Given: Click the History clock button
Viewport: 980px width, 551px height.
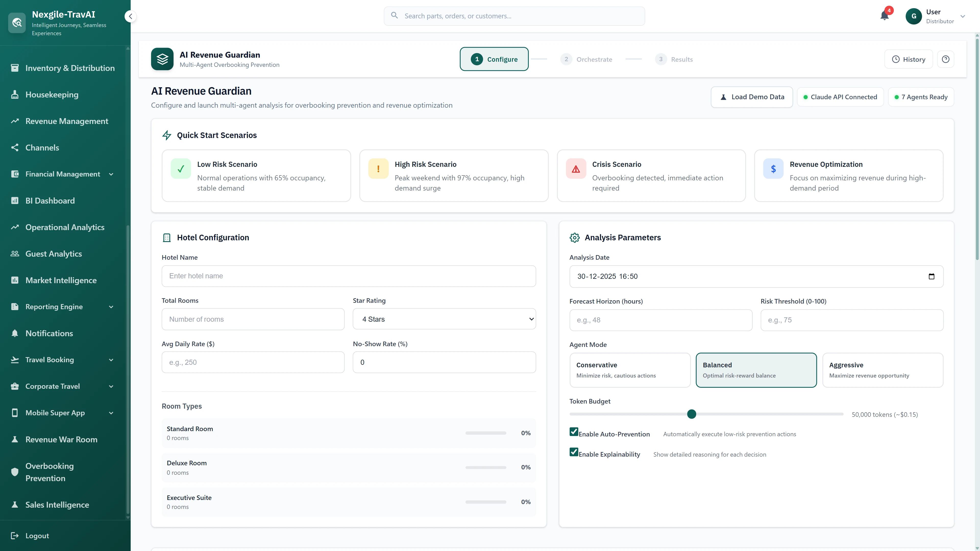Looking at the screenshot, I should point(909,59).
